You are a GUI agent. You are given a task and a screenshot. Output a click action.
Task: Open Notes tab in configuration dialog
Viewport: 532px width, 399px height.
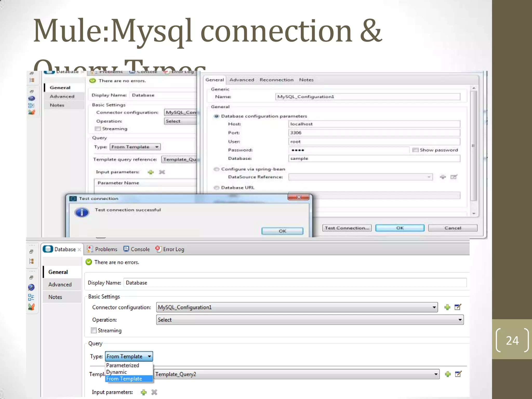[x=306, y=80]
